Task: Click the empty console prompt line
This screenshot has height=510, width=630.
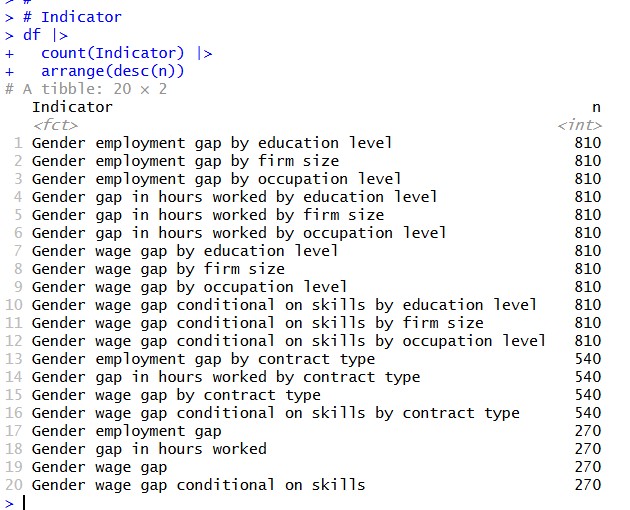Action: 315,503
